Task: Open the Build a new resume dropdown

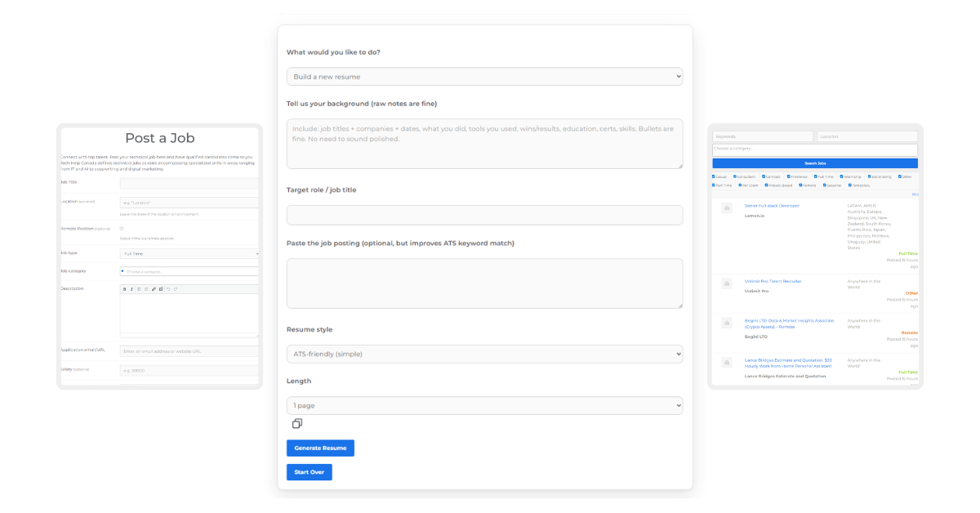Action: [484, 76]
